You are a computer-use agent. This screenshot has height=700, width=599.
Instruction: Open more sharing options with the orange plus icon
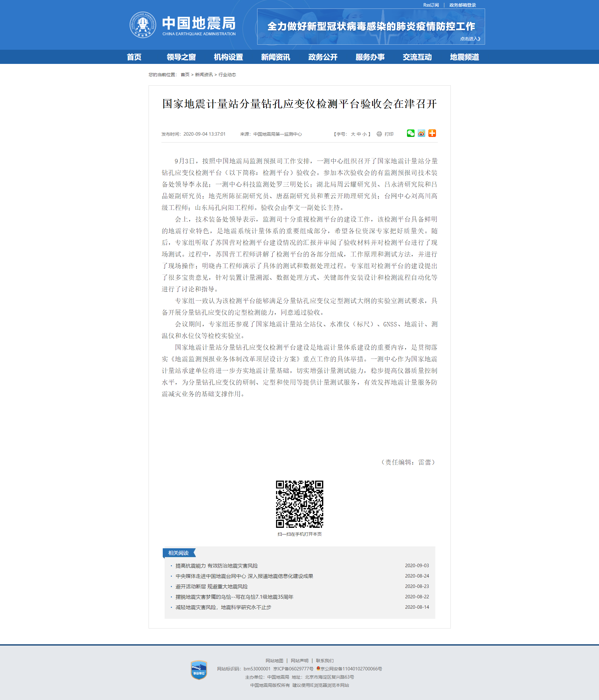click(x=433, y=133)
